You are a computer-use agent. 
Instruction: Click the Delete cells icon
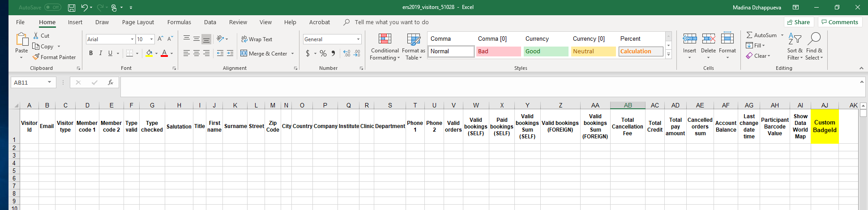[x=708, y=39]
